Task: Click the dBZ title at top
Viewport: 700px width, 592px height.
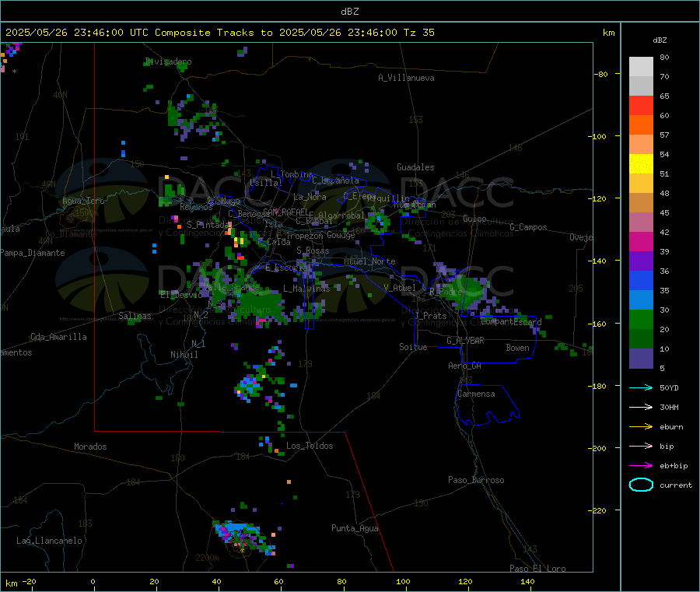Action: (349, 12)
